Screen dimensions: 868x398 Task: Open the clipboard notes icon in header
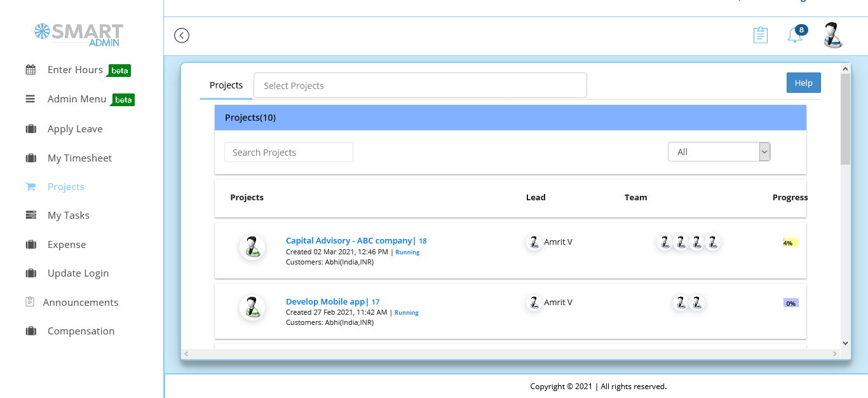click(x=760, y=35)
